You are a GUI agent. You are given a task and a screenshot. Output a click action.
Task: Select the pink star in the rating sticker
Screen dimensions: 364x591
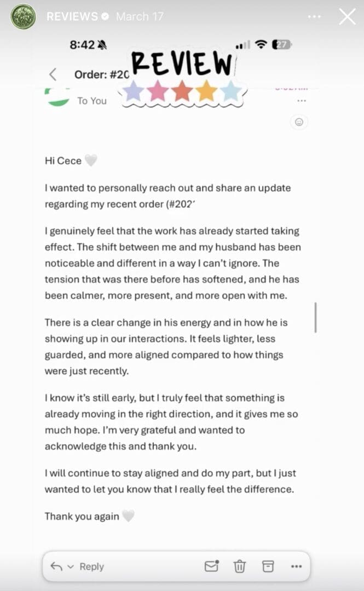[158, 91]
